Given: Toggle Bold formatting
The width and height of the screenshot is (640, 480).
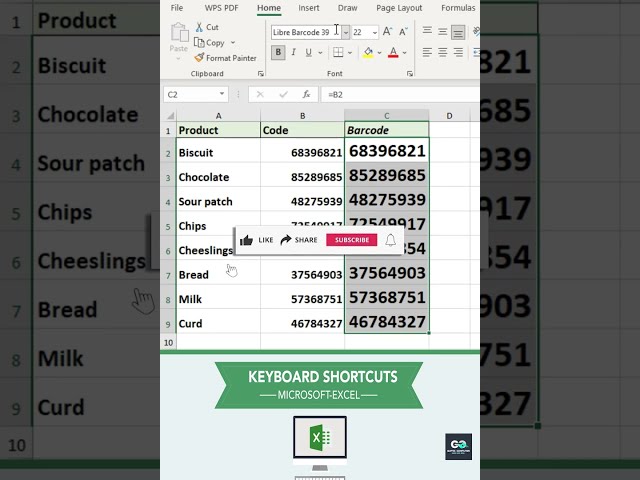Looking at the screenshot, I should 278,52.
